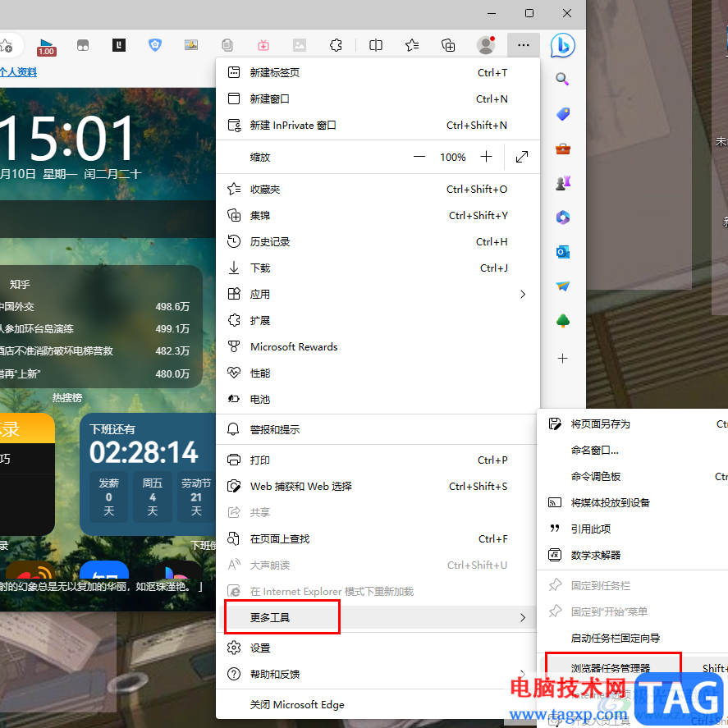Zoom out with the minus button
728x728 pixels.
pos(419,157)
